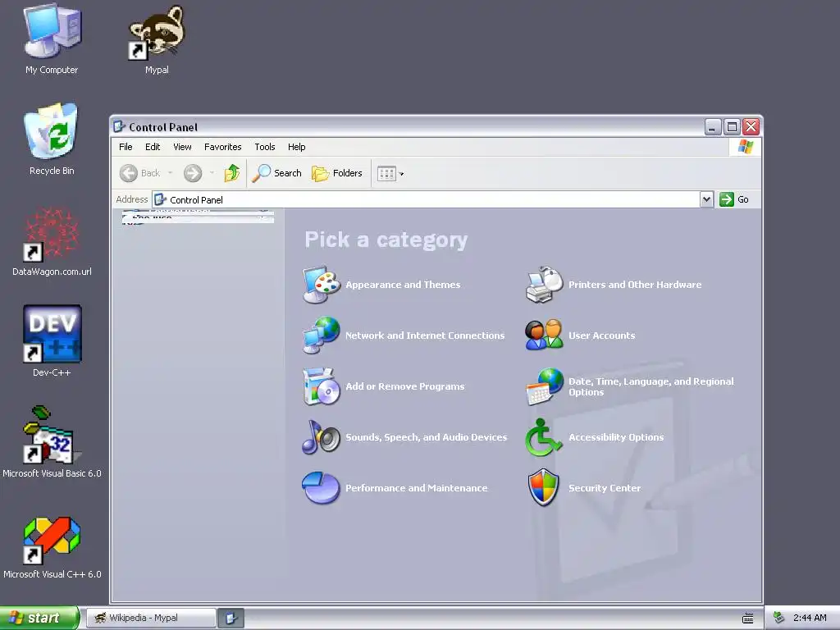The width and height of the screenshot is (840, 630).
Task: Select Microsoft Visual Basic 6.0 shortcut
Action: click(x=52, y=442)
